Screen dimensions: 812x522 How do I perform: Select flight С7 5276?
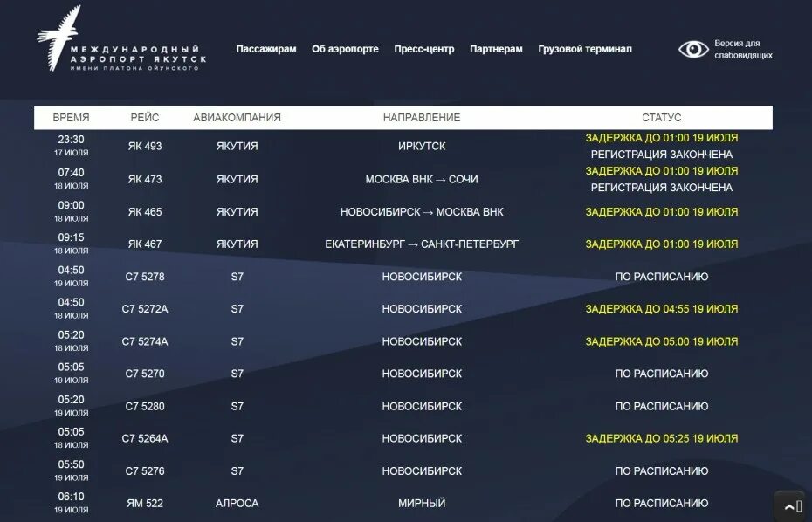click(145, 470)
